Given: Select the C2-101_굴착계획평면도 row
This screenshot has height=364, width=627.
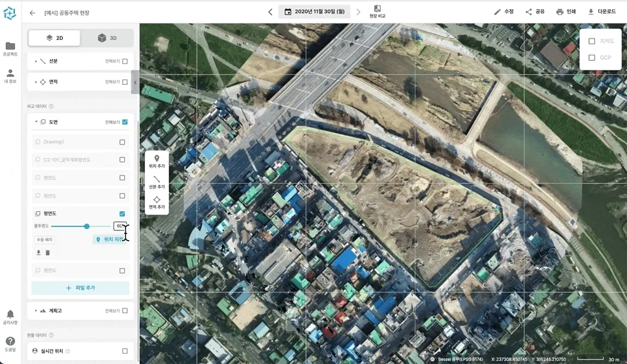Looking at the screenshot, I should click(80, 160).
